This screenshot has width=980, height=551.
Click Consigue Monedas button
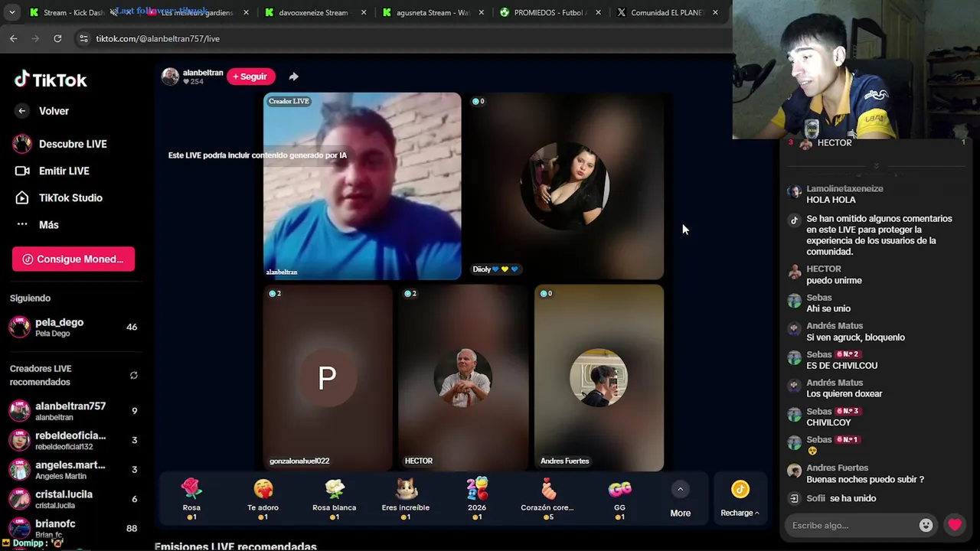point(73,259)
